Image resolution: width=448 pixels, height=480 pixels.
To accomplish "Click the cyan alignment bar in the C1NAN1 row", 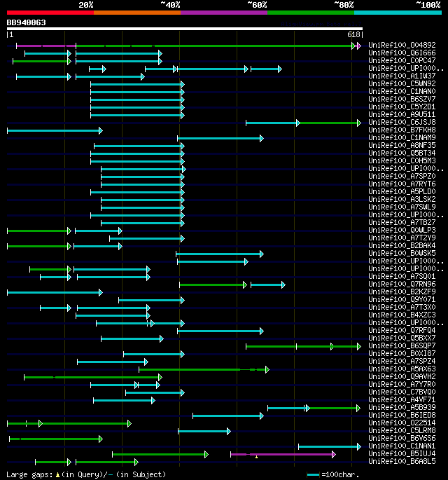I will [330, 447].
